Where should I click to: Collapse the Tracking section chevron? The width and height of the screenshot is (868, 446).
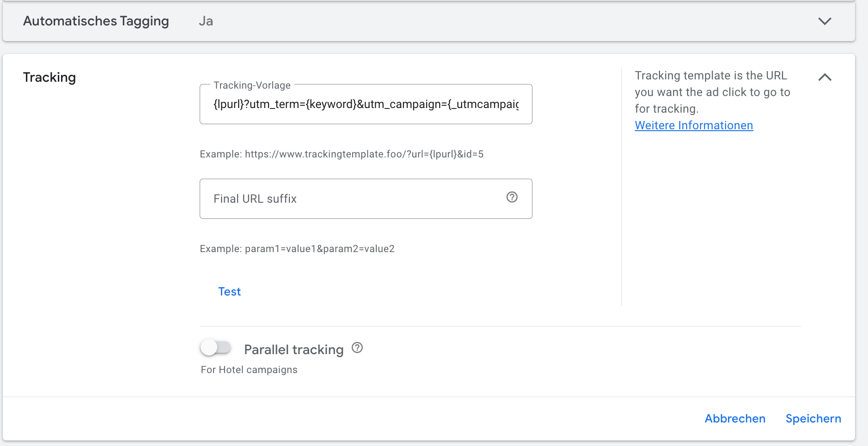click(x=825, y=77)
